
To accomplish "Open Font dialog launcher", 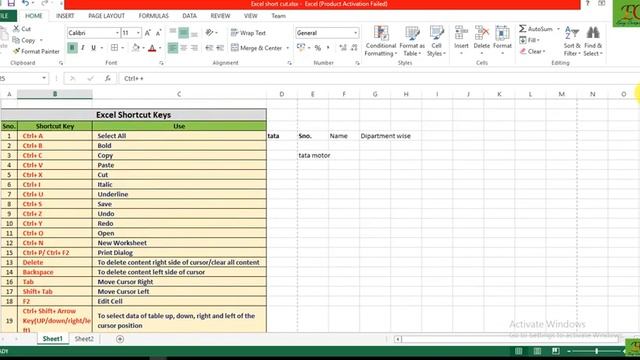I will (162, 63).
